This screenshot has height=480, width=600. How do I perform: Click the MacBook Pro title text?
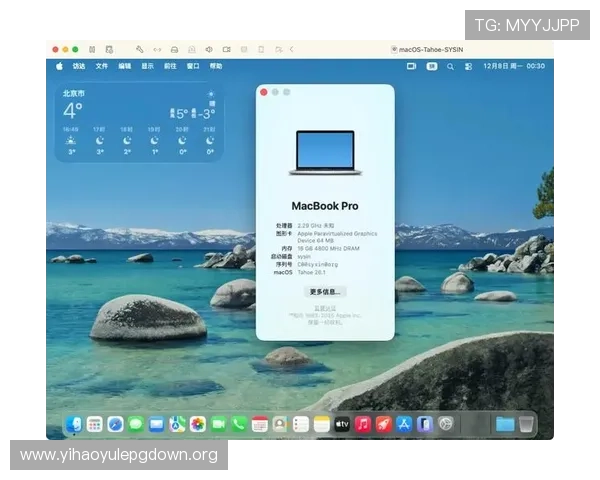pyautogui.click(x=325, y=206)
